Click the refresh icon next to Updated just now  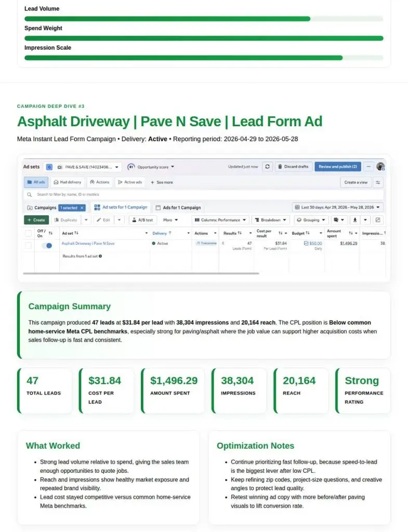[268, 167]
